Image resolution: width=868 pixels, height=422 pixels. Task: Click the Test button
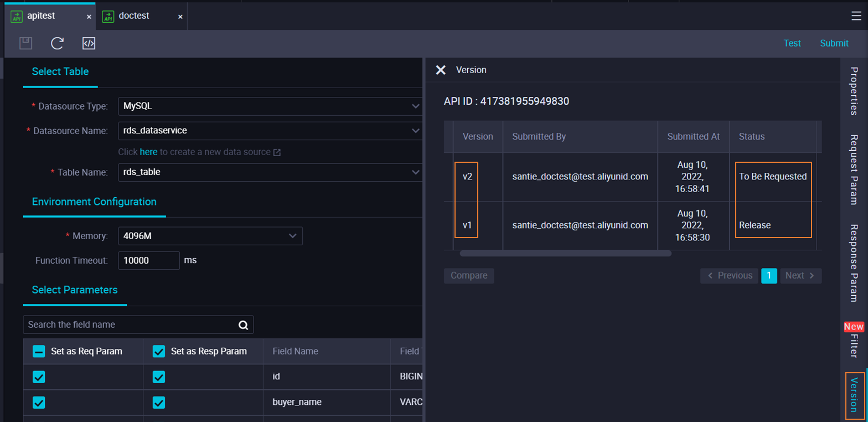point(792,43)
